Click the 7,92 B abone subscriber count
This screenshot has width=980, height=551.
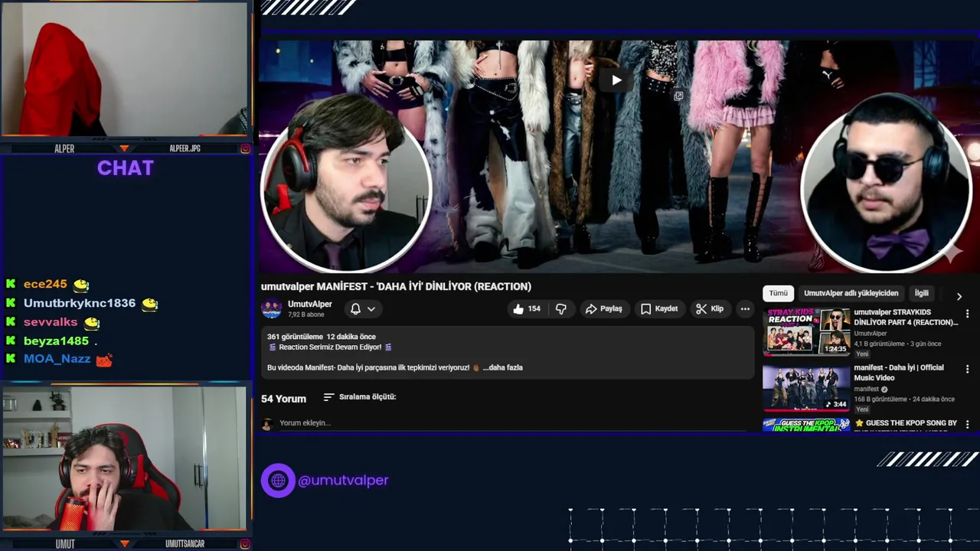(x=305, y=315)
